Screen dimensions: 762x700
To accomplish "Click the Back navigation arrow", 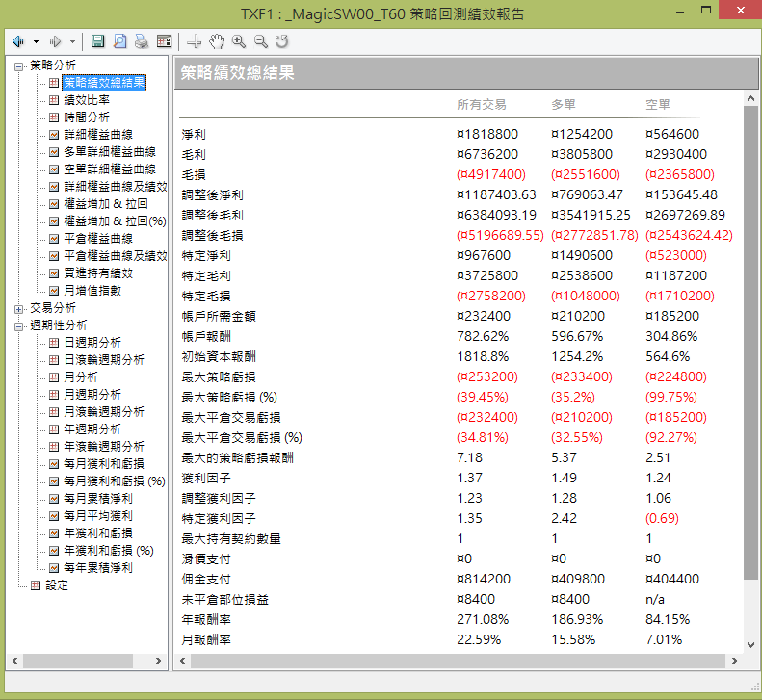I will [x=18, y=41].
